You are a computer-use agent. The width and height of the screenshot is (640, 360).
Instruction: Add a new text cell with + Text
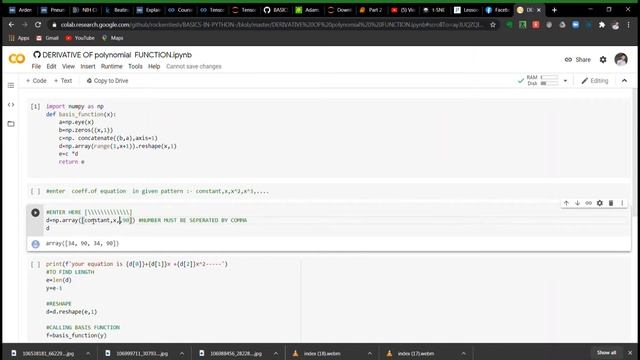(63, 81)
